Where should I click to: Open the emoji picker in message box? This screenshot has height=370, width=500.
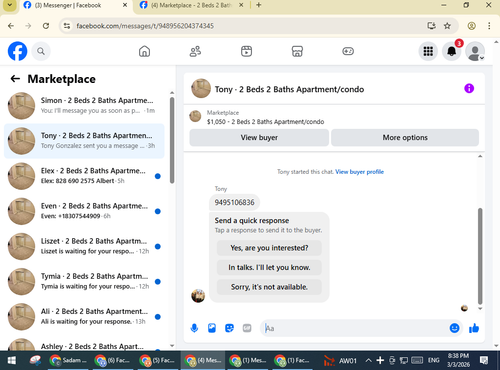pos(454,328)
